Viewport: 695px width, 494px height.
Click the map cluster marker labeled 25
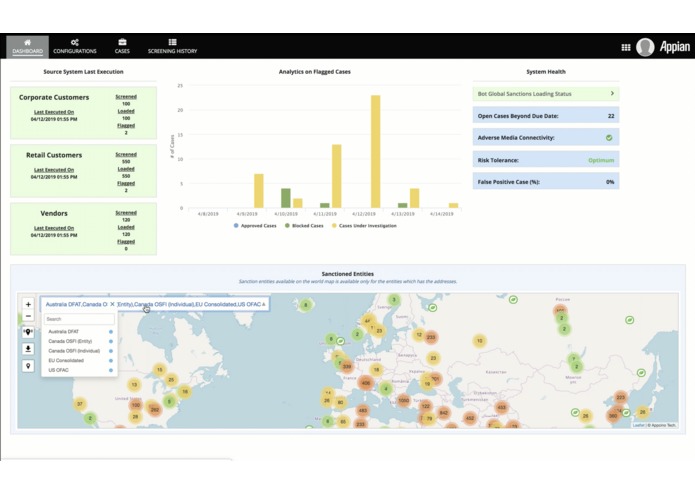pyautogui.click(x=171, y=380)
